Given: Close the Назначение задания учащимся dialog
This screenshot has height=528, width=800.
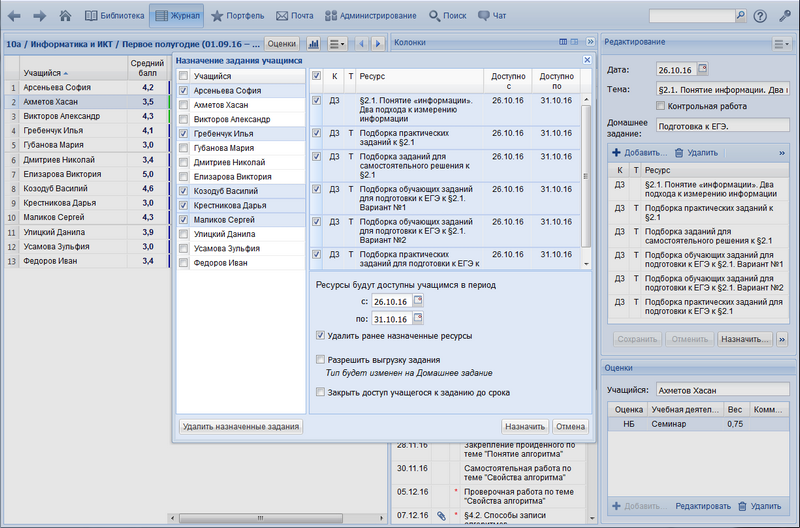Looking at the screenshot, I should [587, 61].
